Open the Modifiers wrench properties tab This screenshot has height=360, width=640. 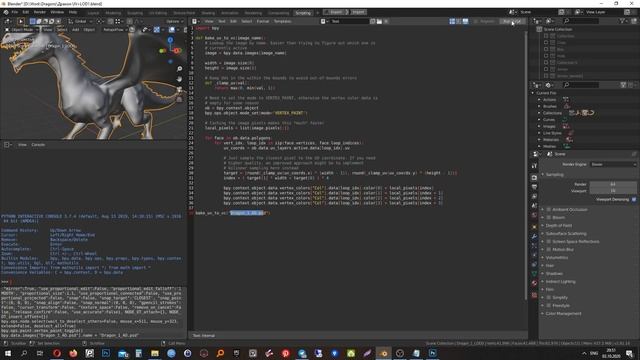pos(534,236)
